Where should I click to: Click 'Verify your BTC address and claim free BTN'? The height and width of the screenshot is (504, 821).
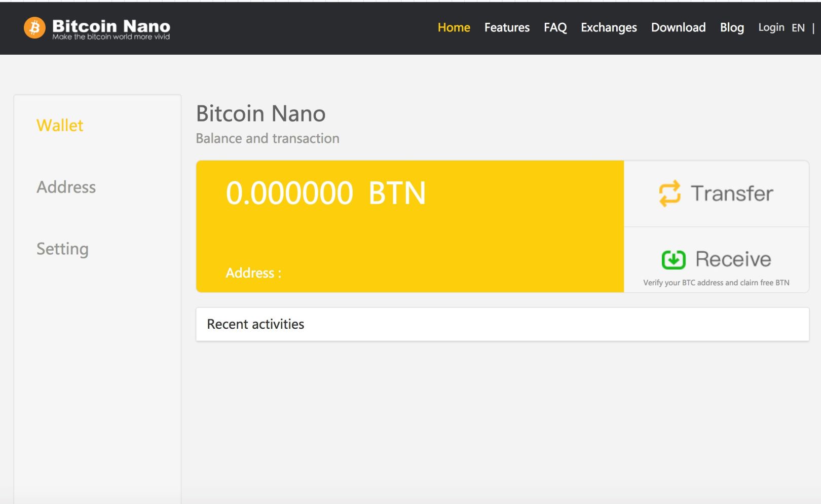point(716,283)
